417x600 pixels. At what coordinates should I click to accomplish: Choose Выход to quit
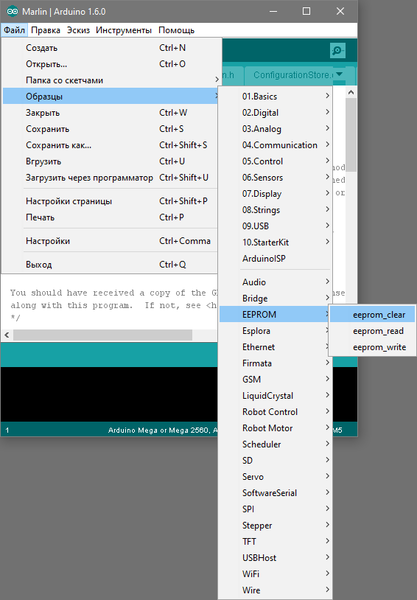[112, 264]
